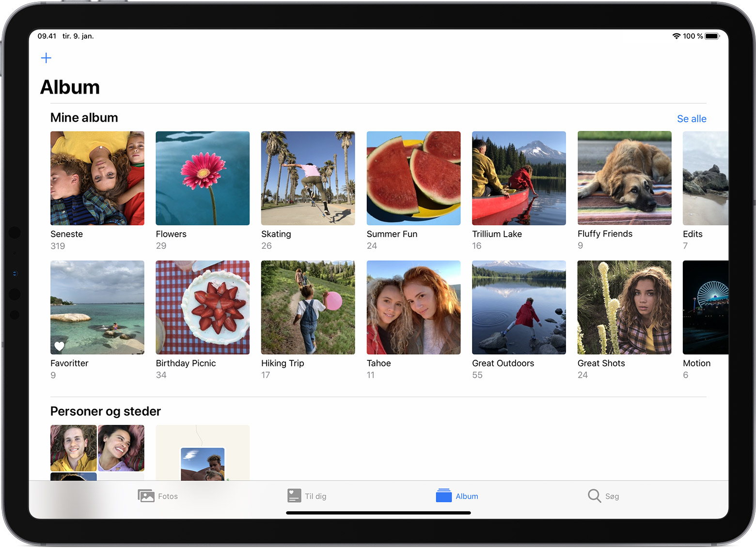Tap the magnifying glass Søg icon

(593, 496)
